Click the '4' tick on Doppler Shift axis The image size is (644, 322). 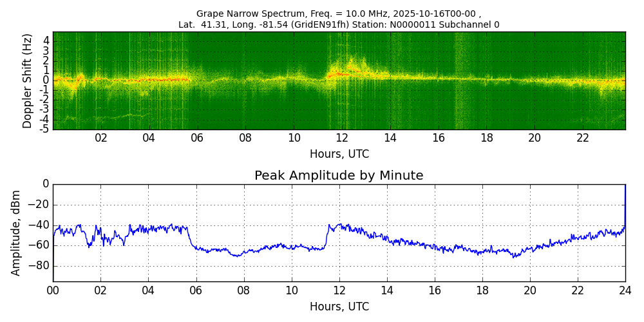(46, 40)
